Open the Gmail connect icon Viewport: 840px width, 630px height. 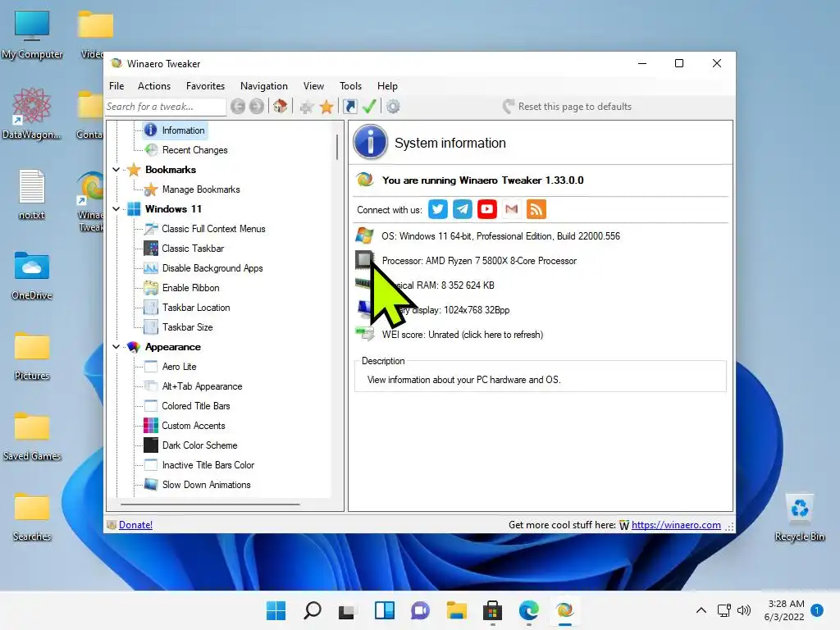coord(512,209)
